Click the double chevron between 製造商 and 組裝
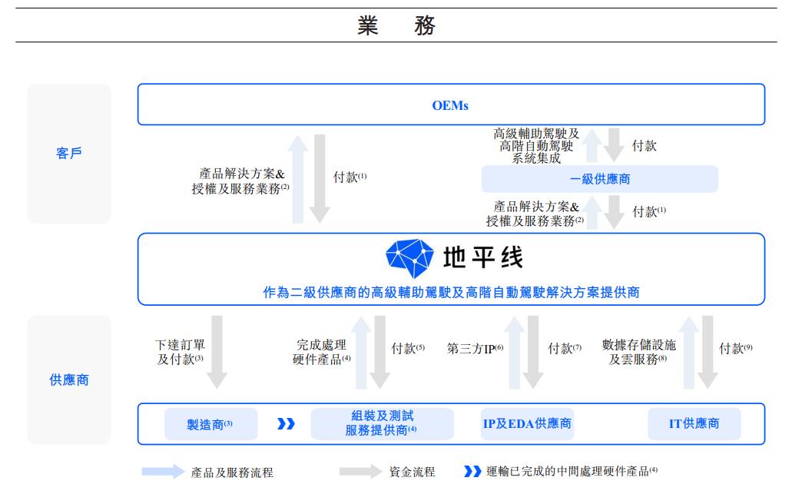This screenshot has width=812, height=504. pos(286,423)
